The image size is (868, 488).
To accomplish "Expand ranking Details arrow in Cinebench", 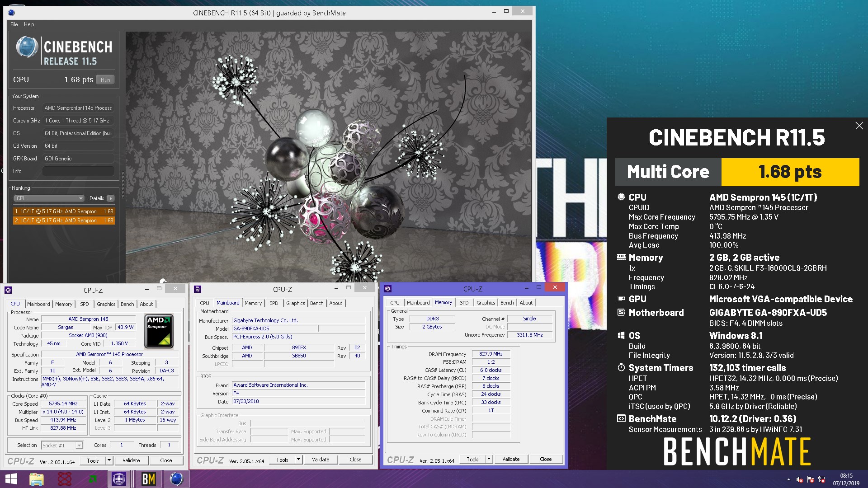I will pyautogui.click(x=111, y=198).
